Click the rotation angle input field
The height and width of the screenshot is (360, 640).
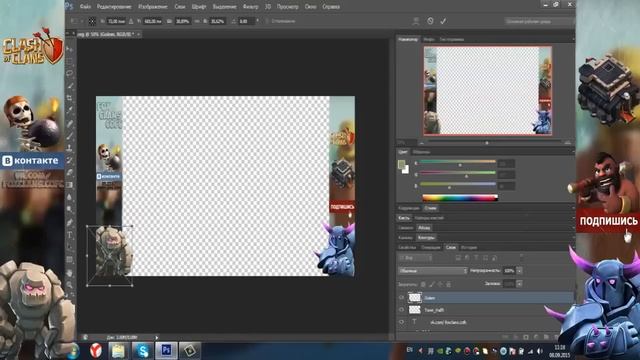pyautogui.click(x=246, y=21)
